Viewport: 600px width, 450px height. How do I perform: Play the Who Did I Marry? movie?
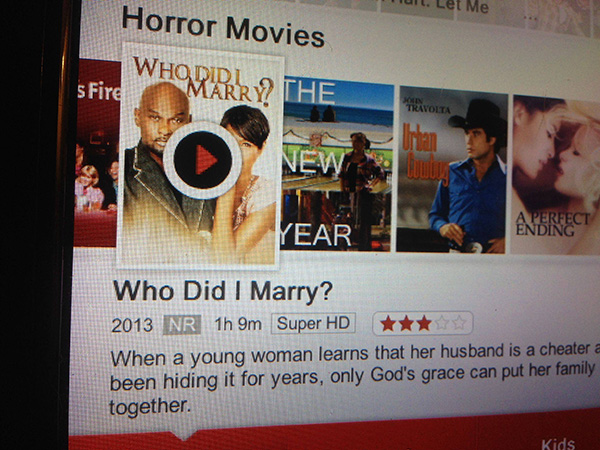[x=202, y=160]
